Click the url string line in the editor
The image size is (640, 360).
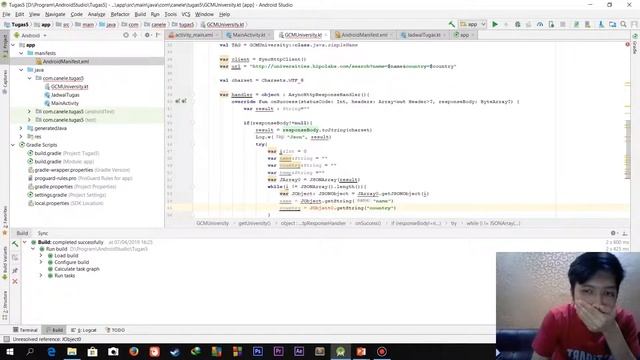coord(338,66)
